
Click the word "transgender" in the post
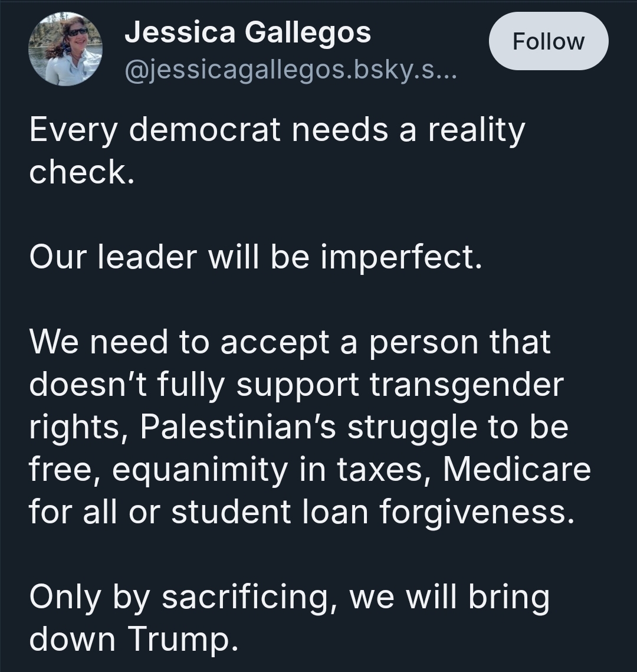click(467, 385)
